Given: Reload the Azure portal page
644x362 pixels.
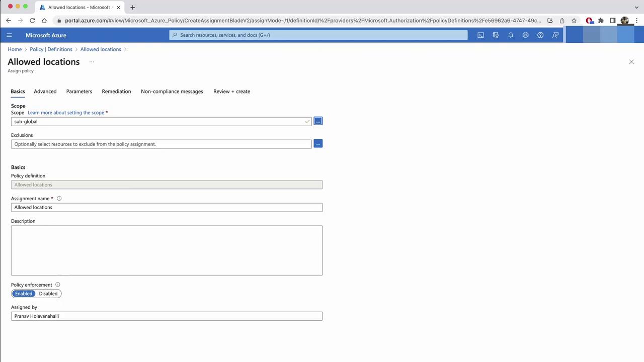Looking at the screenshot, I should coord(32,21).
